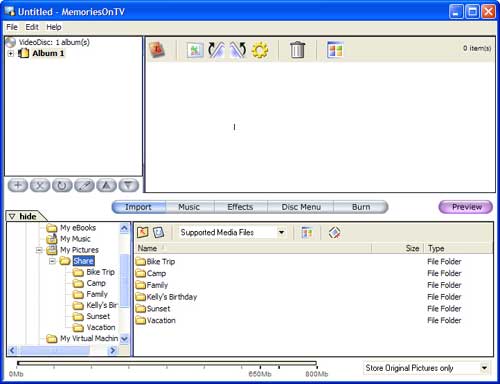Collapse the Share folder tree node
The height and width of the screenshot is (384, 500).
(x=52, y=261)
